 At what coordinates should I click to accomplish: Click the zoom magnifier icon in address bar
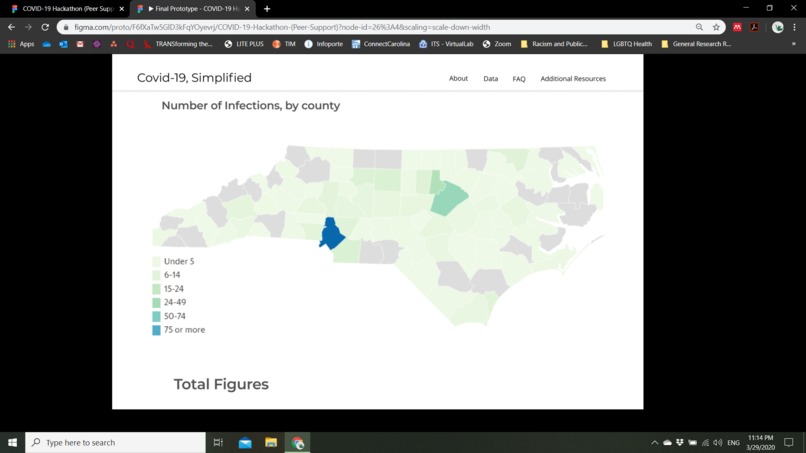coord(699,27)
